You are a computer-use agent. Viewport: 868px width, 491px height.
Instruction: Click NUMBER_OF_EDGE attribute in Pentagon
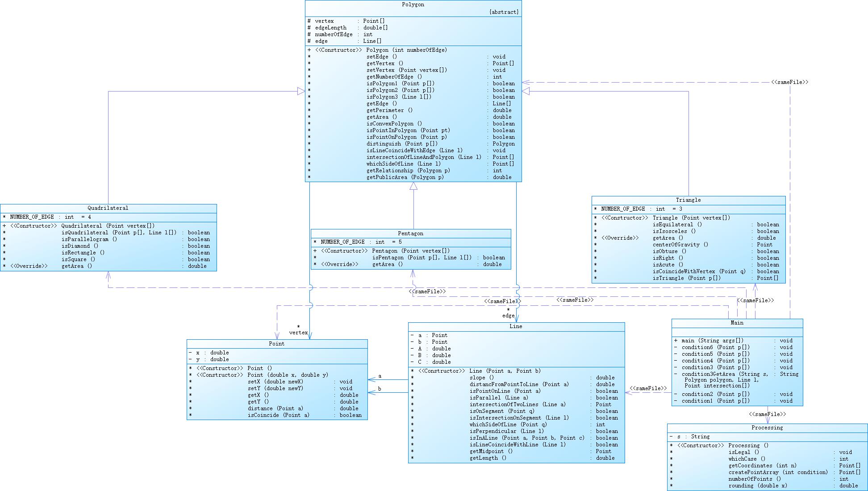[x=342, y=242]
